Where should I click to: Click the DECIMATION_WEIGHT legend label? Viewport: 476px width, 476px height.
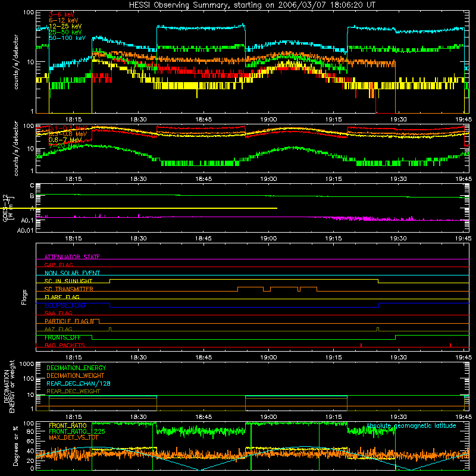[76, 376]
